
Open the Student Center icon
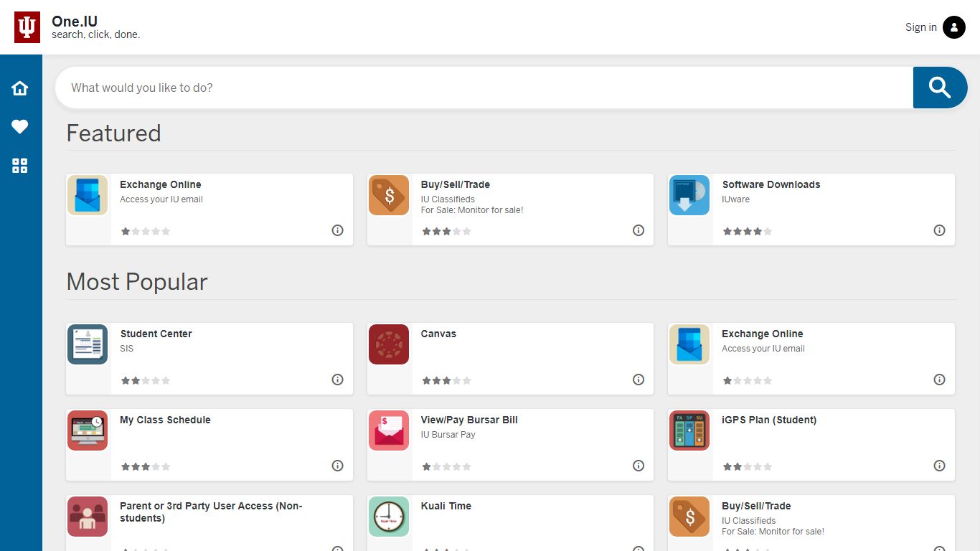tap(88, 344)
